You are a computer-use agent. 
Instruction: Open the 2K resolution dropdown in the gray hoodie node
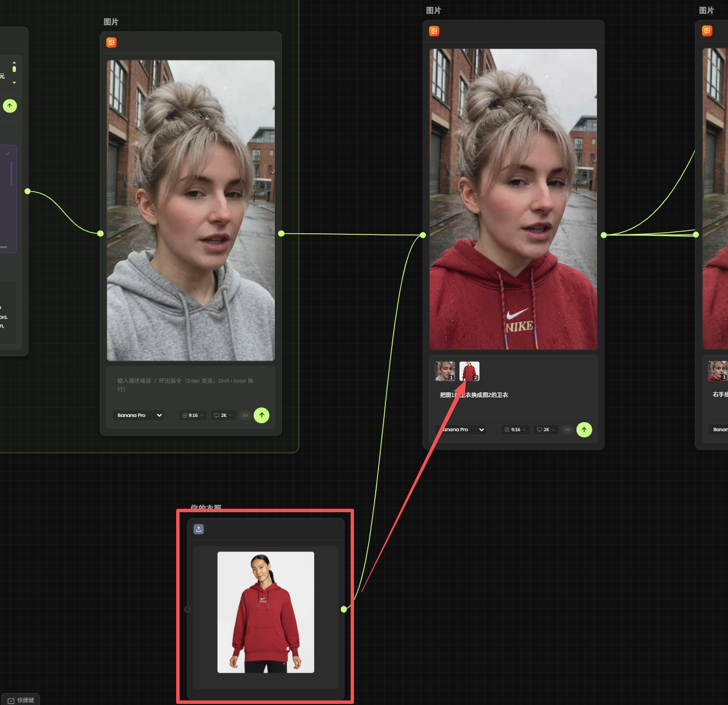223,415
